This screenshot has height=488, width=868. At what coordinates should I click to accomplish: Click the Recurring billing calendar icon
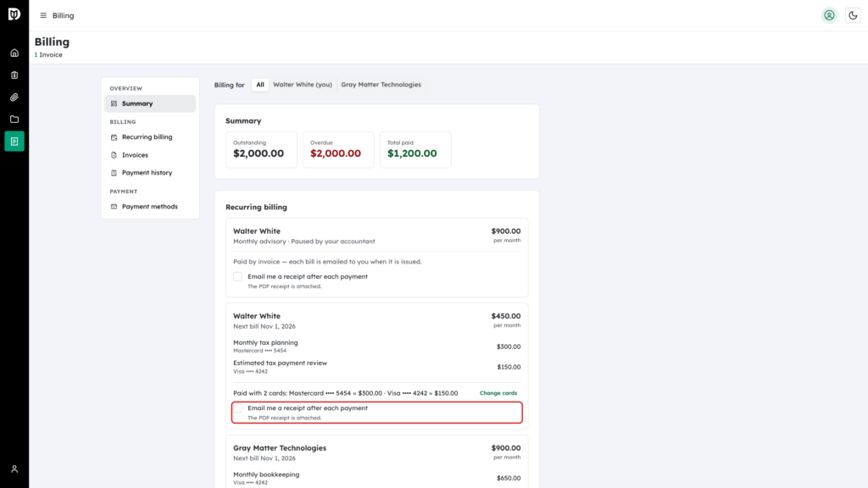114,137
